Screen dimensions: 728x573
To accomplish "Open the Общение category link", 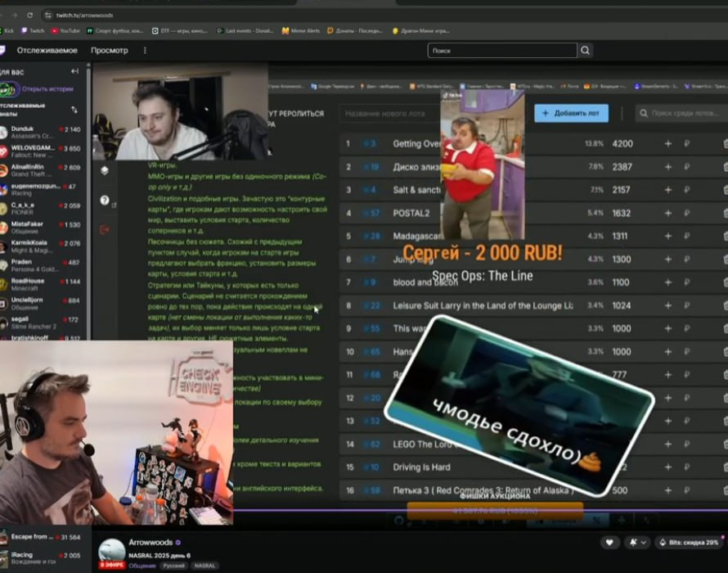I will pyautogui.click(x=142, y=566).
